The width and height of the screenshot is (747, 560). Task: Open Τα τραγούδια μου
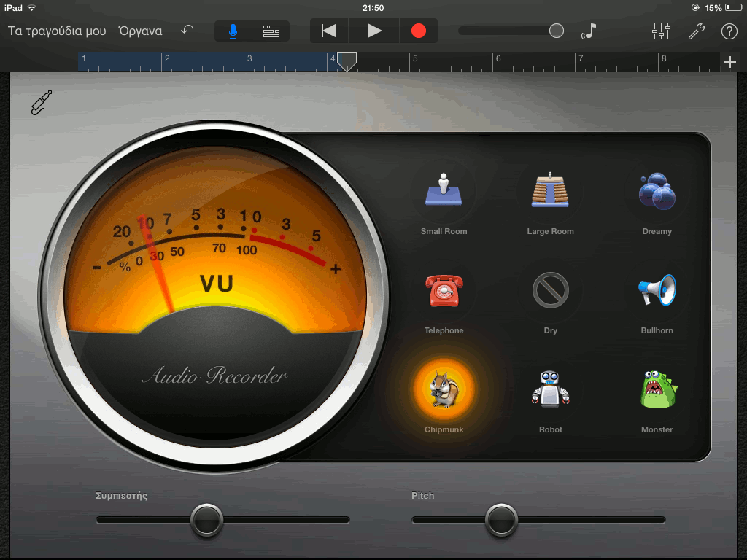pyautogui.click(x=57, y=31)
